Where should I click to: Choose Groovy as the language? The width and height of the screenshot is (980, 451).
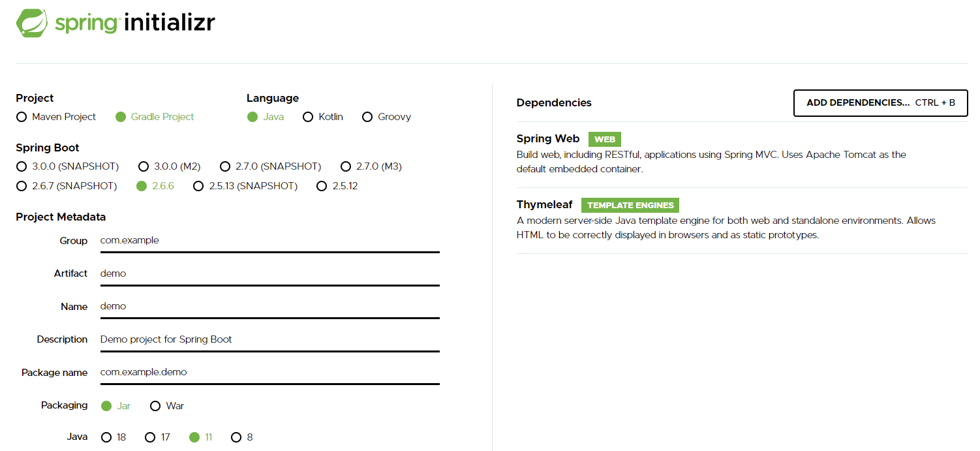coord(367,117)
